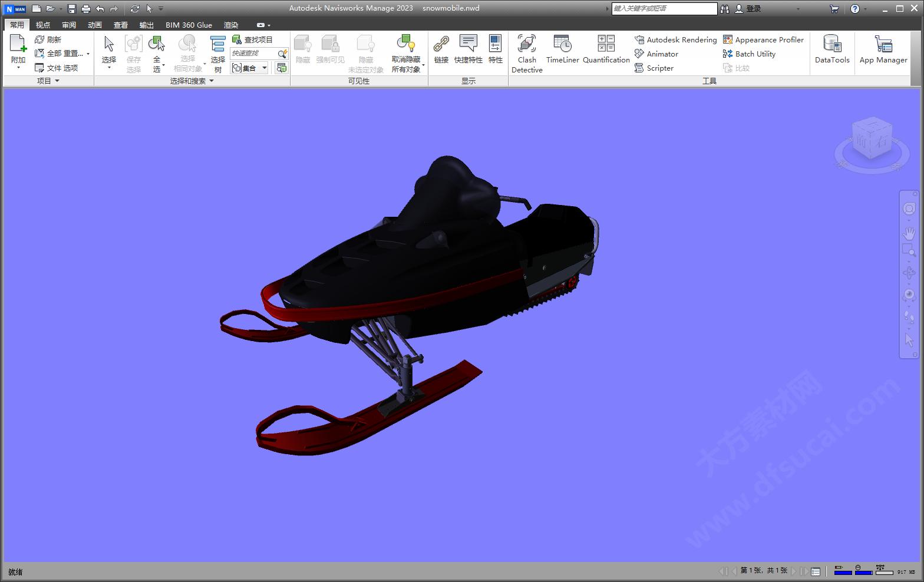The height and width of the screenshot is (582, 924).
Task: Click the Undo arrow
Action: click(100, 9)
